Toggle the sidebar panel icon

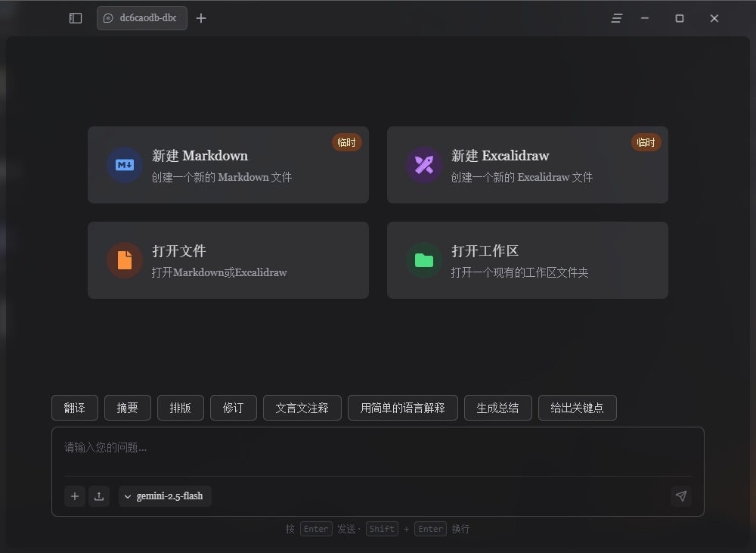pyautogui.click(x=75, y=17)
